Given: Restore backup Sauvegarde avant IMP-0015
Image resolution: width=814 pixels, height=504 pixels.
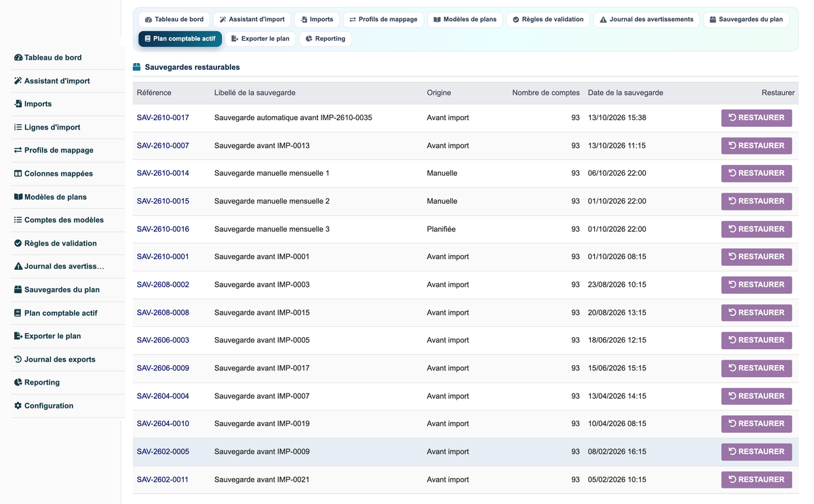Looking at the screenshot, I should 756,313.
